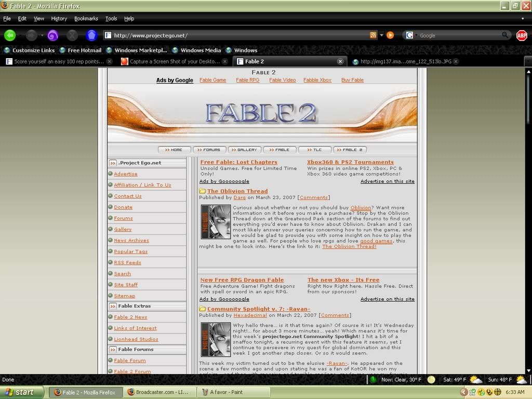
Task: Click the Darg author link
Action: [240, 197]
